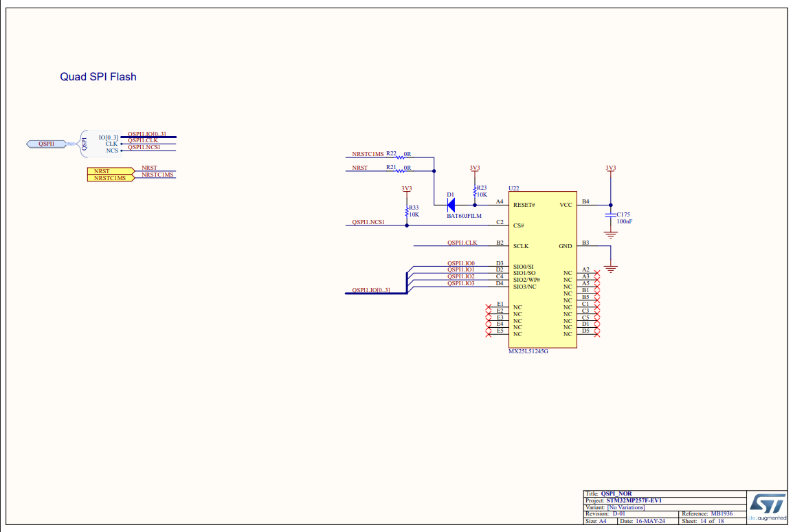Image resolution: width=793 pixels, height=532 pixels.
Task: Click the STM32MP257F-EV1 project name
Action: [x=634, y=500]
